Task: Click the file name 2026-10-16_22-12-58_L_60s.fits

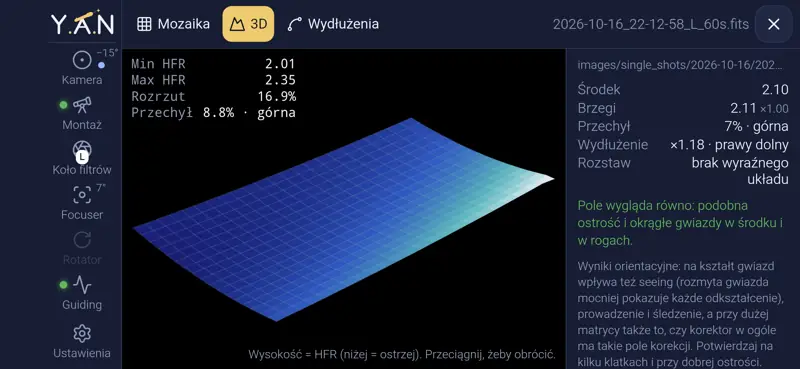Action: tap(651, 24)
